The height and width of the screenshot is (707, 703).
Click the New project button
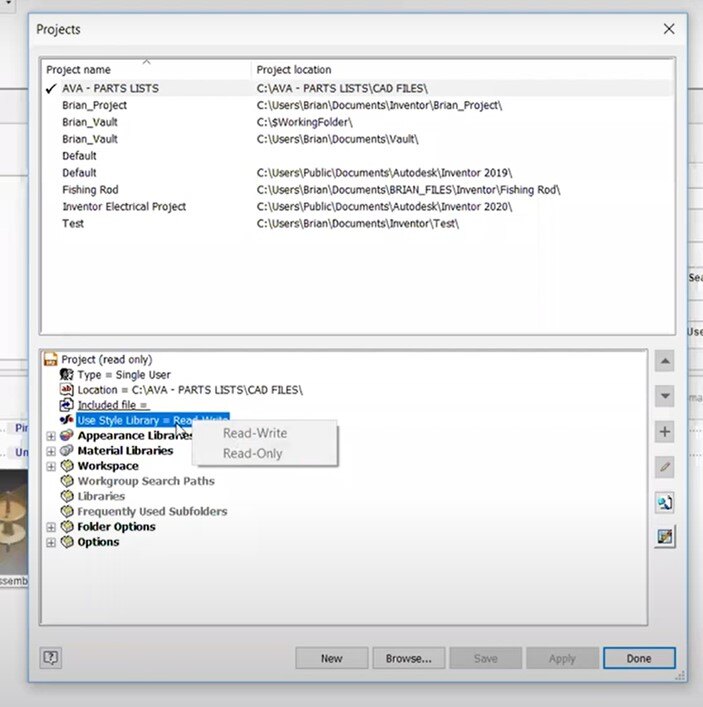tap(331, 658)
